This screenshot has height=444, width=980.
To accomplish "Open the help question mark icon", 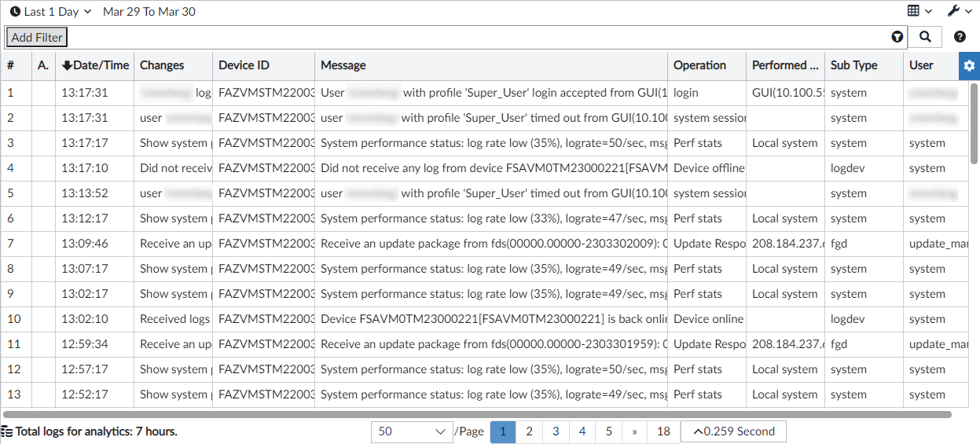I will point(960,36).
